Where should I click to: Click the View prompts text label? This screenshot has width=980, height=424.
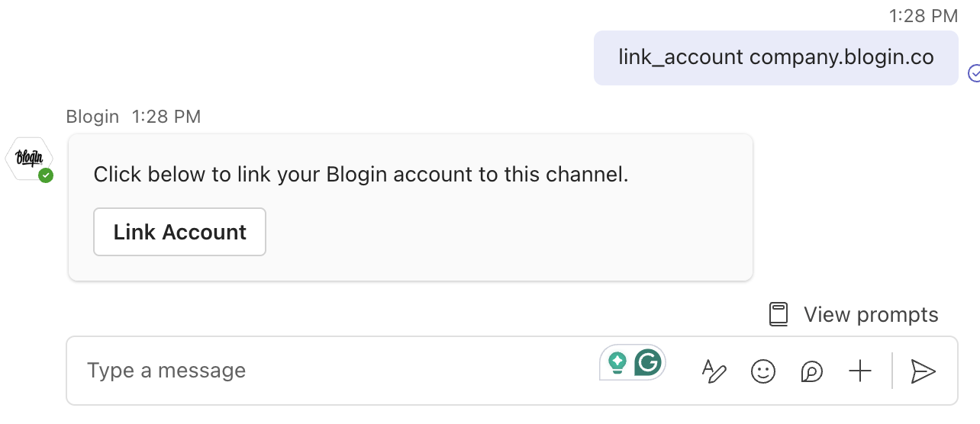(x=871, y=314)
